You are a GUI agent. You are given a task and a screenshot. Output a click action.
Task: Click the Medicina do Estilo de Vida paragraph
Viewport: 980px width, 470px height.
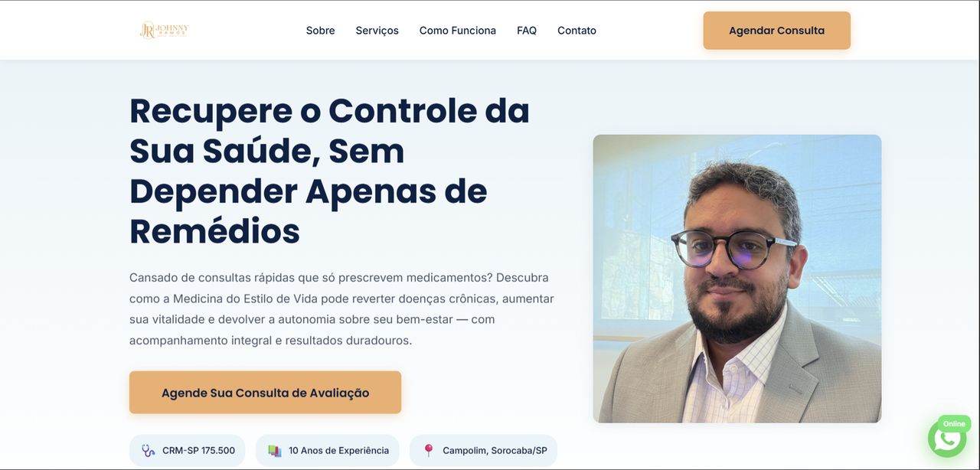[x=341, y=308]
